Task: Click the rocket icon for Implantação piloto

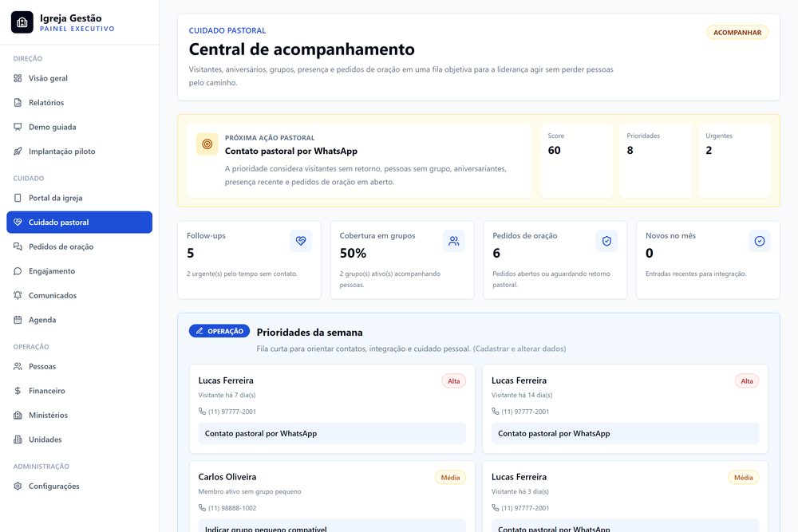Action: click(18, 151)
